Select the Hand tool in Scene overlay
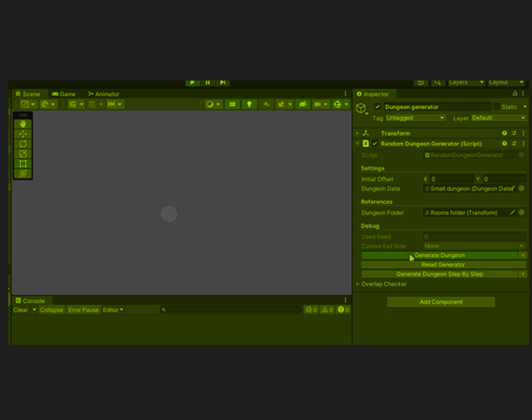The width and height of the screenshot is (532, 420). pos(23,124)
